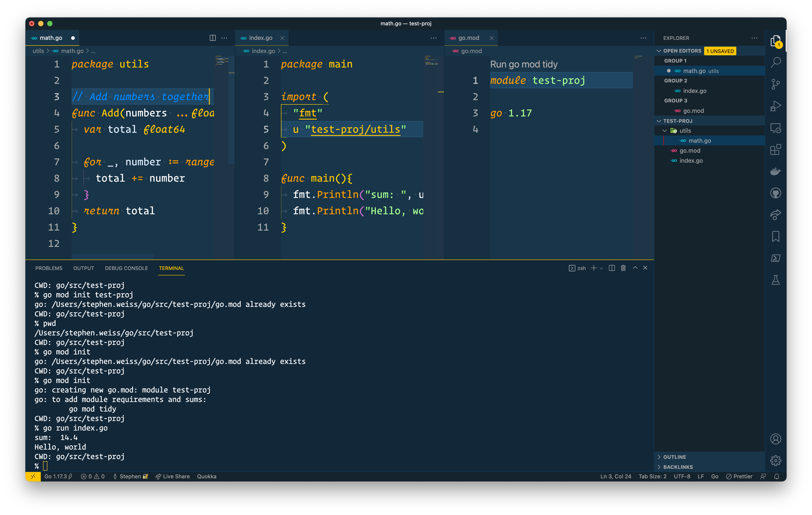Open the Docker view

point(775,172)
